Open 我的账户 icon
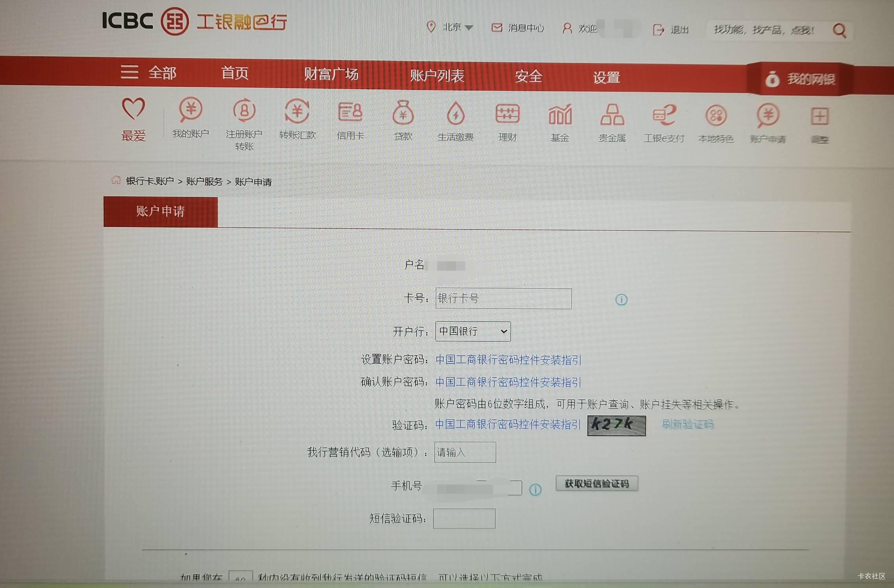The height and width of the screenshot is (588, 894). 191,109
